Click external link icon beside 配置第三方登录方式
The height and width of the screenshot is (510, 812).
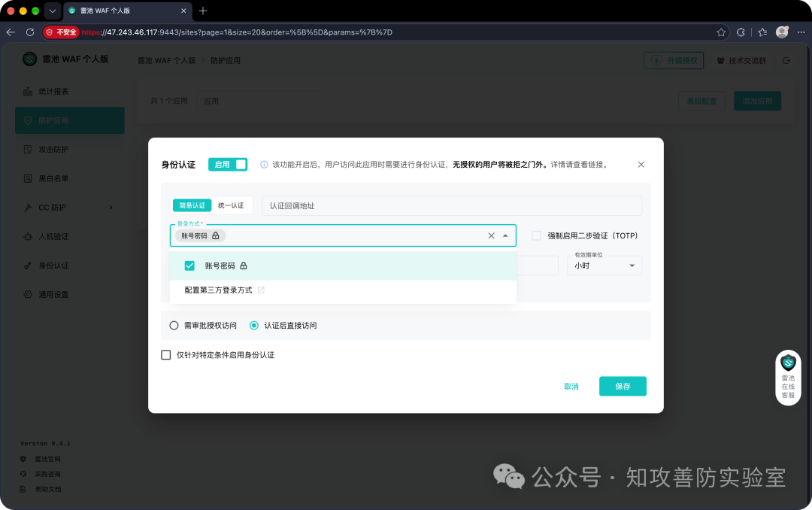pyautogui.click(x=261, y=290)
